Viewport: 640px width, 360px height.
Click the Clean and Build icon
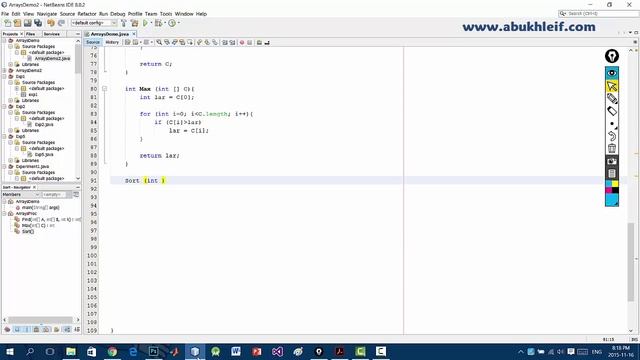[x=134, y=23]
